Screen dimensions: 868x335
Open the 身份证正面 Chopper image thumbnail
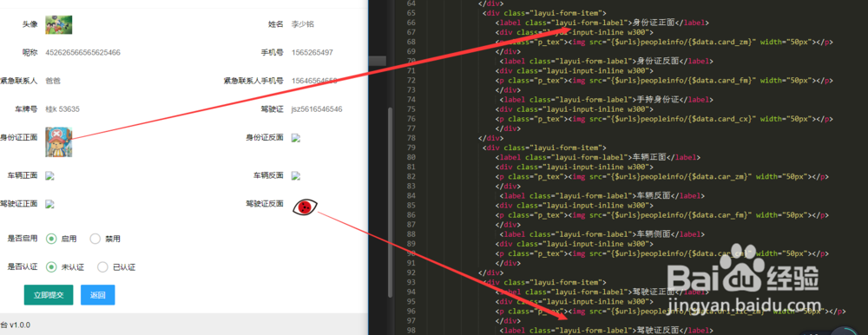(x=59, y=141)
